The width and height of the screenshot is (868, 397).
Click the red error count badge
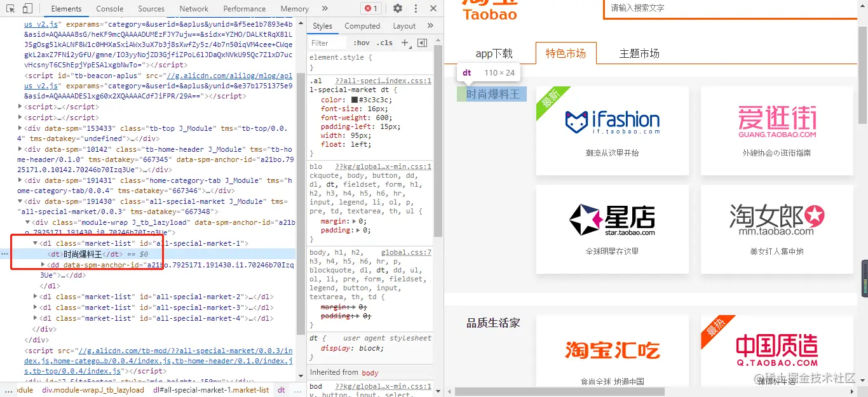pos(370,8)
